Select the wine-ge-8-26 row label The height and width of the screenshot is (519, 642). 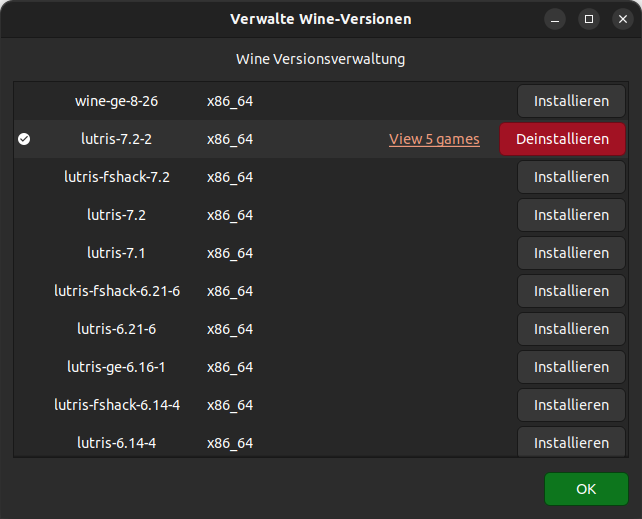[x=117, y=101]
